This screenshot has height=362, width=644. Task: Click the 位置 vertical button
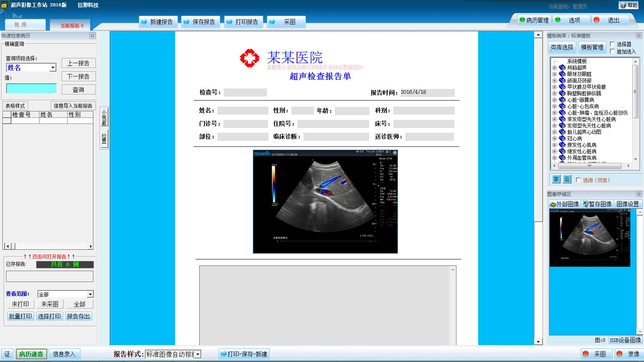[x=104, y=139]
